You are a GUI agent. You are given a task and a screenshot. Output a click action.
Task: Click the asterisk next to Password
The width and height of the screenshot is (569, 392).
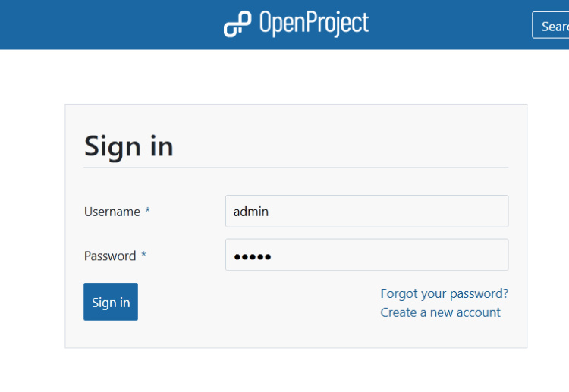[143, 256]
